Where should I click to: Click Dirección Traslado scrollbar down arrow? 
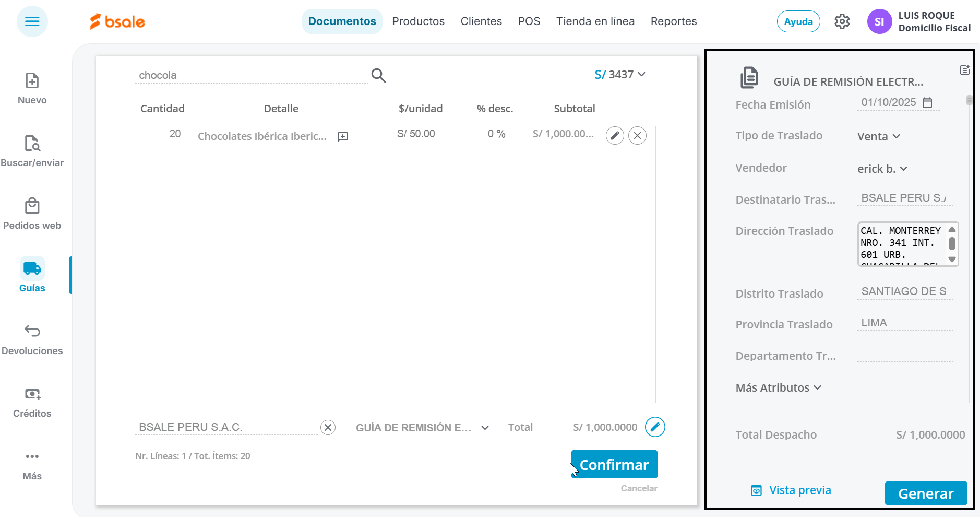952,260
